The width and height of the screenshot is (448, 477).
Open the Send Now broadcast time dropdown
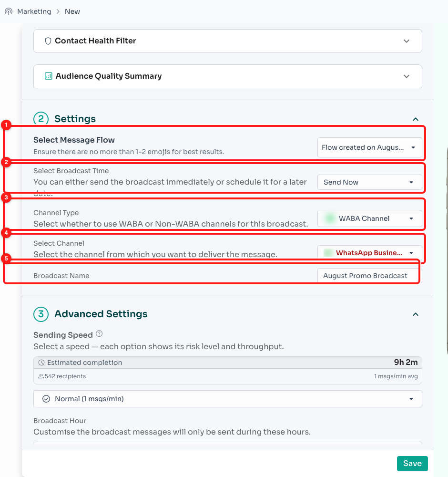click(369, 182)
